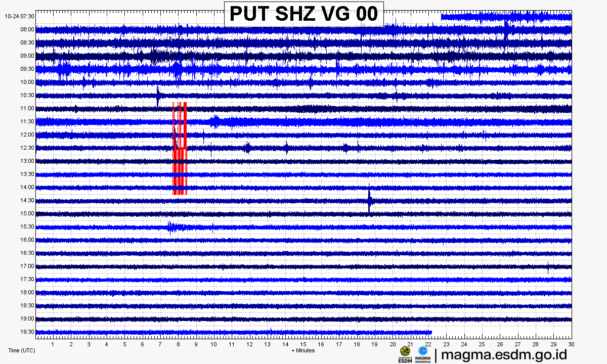The image size is (607, 364).
Task: Click the 10-24 07:30 time label
Action: [20, 16]
